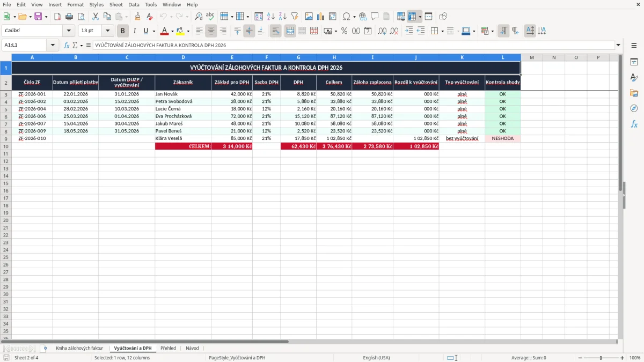The height and width of the screenshot is (362, 644).
Task: Toggle Center Vertically alignment
Action: pos(250,31)
